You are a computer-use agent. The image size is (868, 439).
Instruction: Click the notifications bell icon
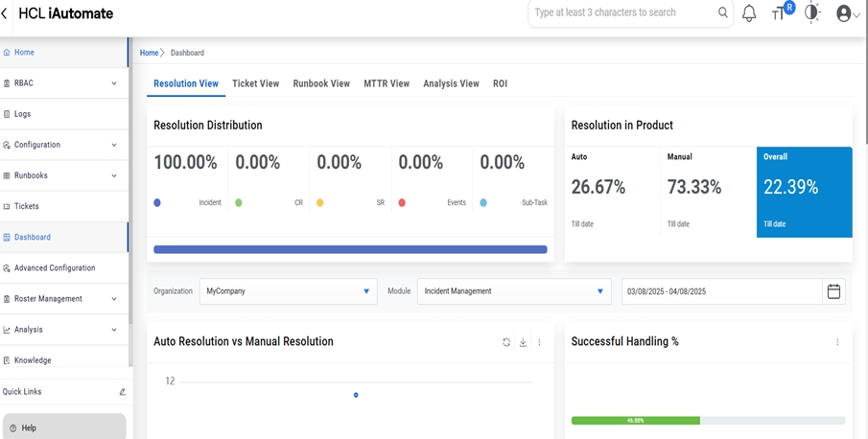(x=749, y=13)
